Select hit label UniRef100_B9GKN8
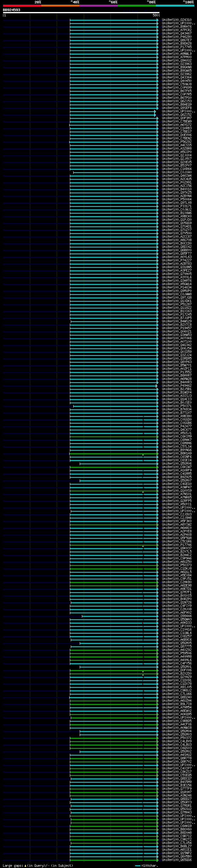 click(176, 67)
